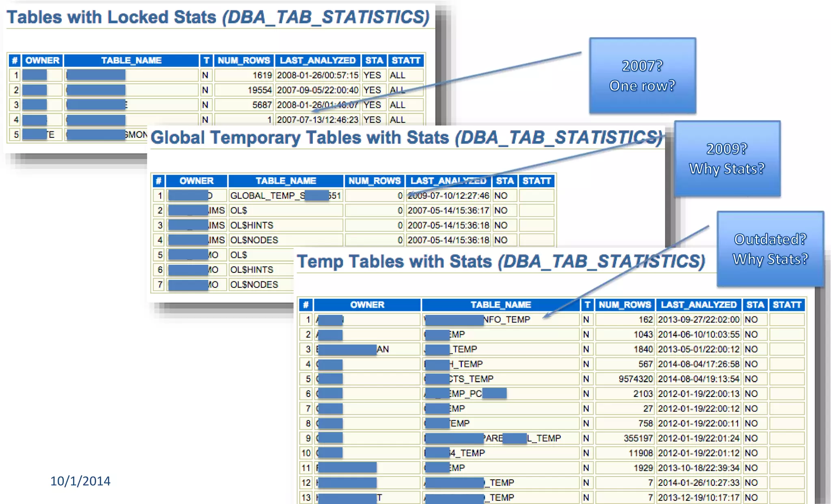Click date 2009-07-10/12:27:46 cell
This screenshot has width=831, height=504.
[x=448, y=196]
